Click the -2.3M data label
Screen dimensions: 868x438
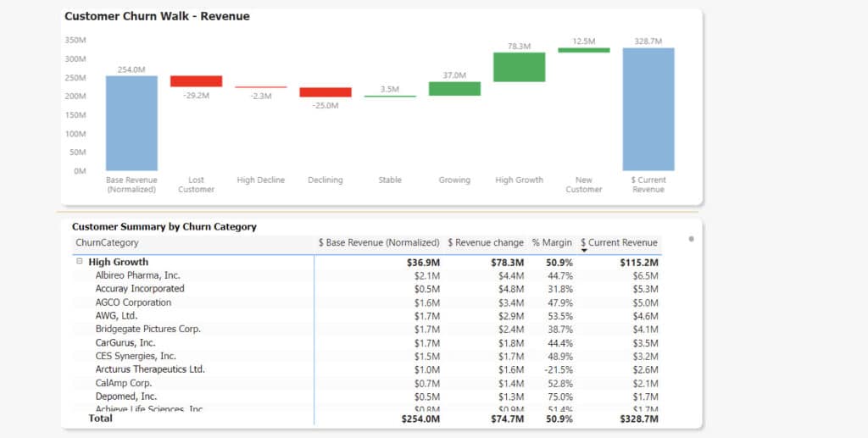261,97
